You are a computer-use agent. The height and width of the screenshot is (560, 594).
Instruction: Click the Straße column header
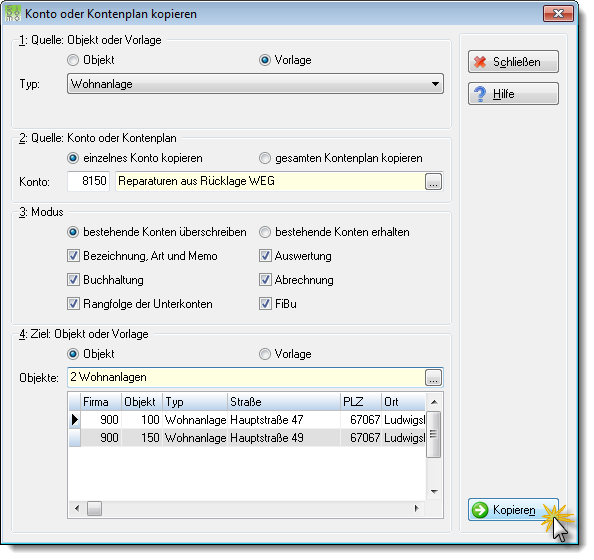point(284,402)
